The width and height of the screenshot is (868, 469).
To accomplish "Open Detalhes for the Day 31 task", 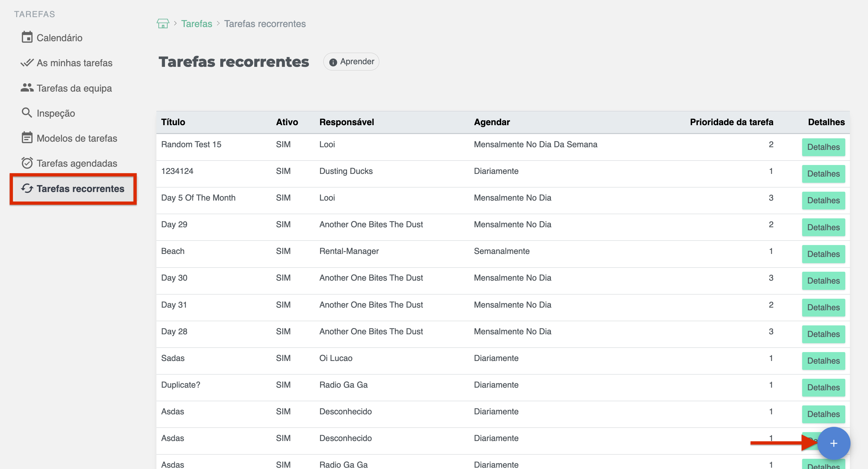I will pos(823,307).
